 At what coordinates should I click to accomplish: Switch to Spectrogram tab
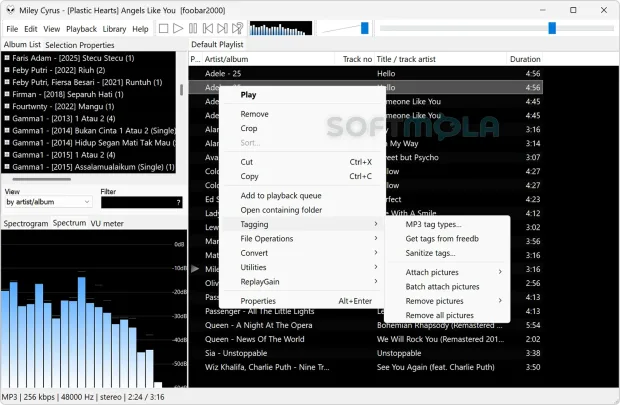[26, 223]
